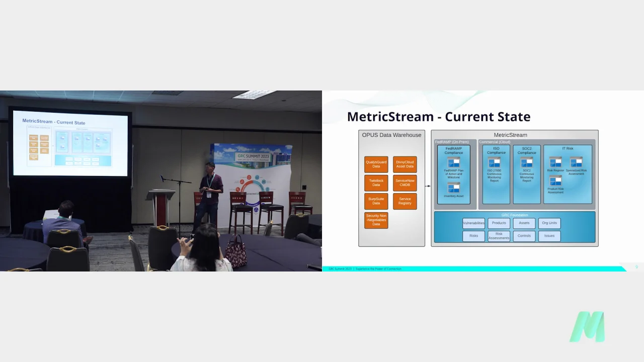The height and width of the screenshot is (362, 644).
Task: Click the Org Units foundation box
Action: point(549,223)
